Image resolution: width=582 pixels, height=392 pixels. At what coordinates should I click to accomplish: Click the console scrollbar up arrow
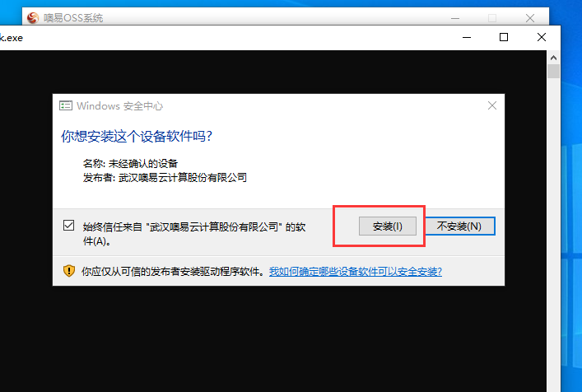[554, 57]
